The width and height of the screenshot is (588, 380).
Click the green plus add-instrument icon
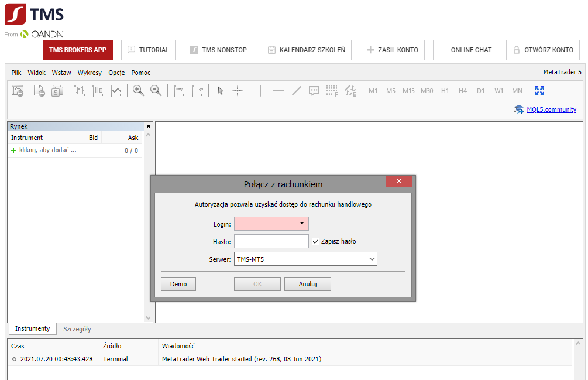(x=13, y=150)
